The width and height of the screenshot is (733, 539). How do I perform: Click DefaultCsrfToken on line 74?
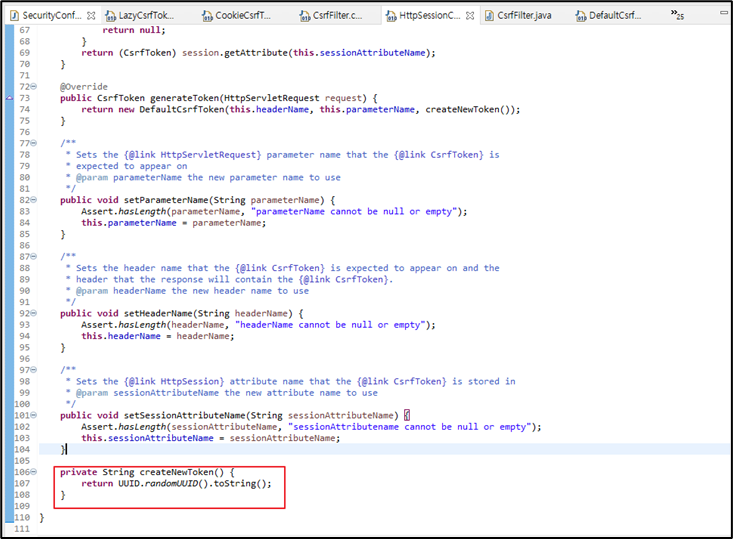(182, 109)
